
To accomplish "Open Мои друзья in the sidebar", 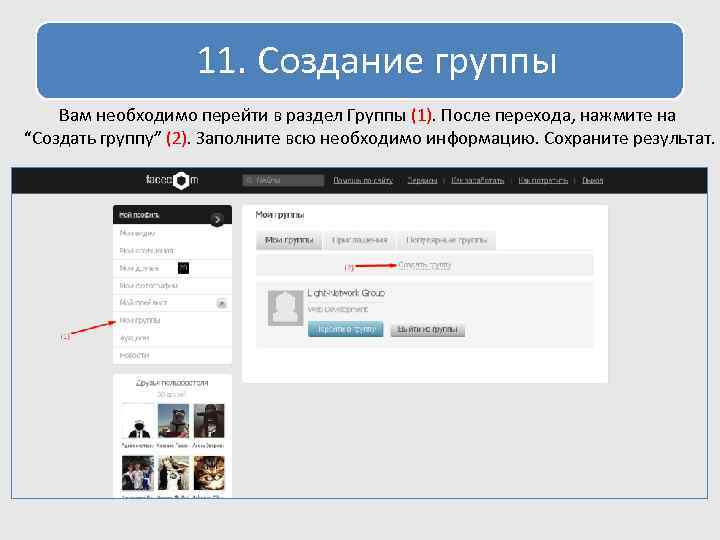I will pyautogui.click(x=139, y=268).
